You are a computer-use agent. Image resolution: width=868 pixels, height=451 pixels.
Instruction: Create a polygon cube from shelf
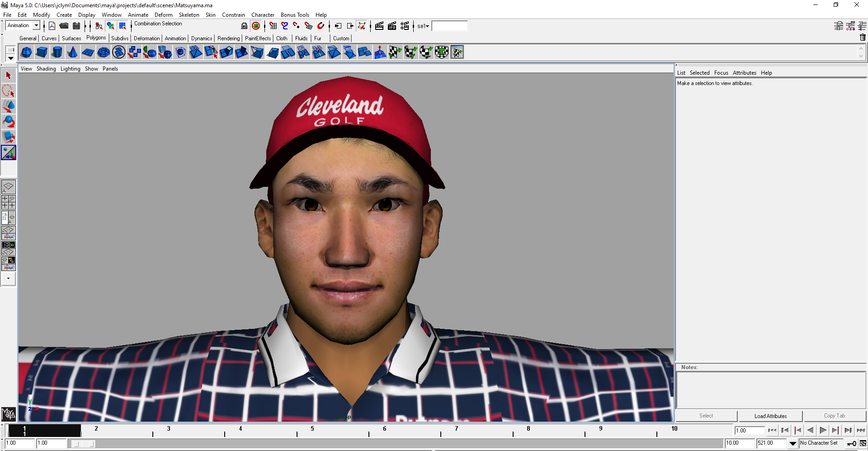[x=42, y=52]
